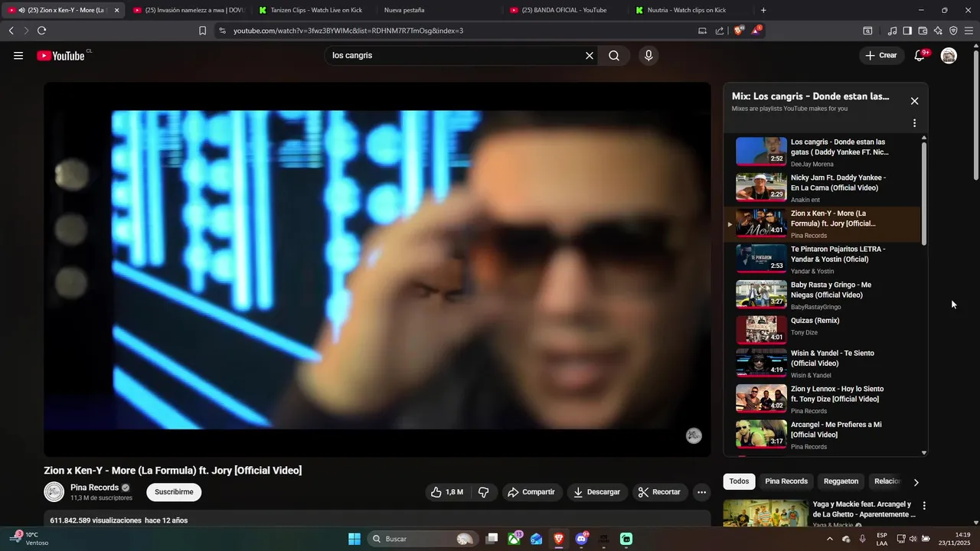Screen dimensions: 980x551
Task: Open Brave Wallet icon
Action: [x=923, y=31]
